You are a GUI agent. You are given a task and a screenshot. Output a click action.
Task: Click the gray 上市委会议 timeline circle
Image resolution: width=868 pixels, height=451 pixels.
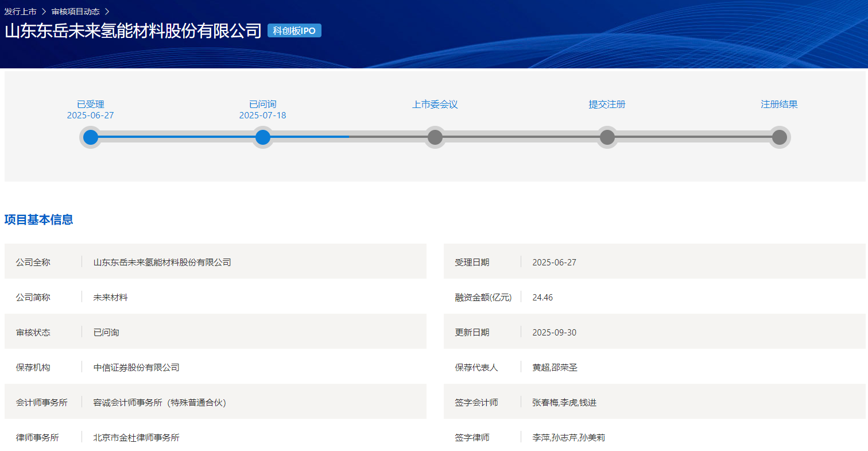point(435,137)
